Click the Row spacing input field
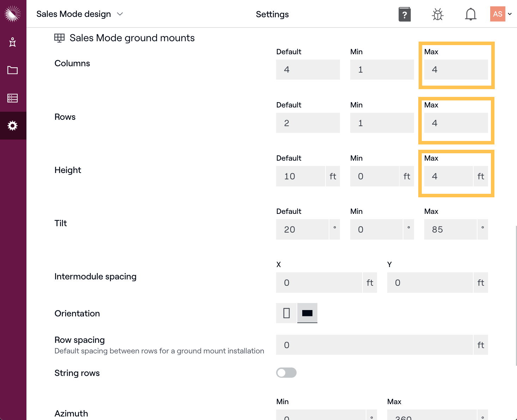 pyautogui.click(x=374, y=345)
